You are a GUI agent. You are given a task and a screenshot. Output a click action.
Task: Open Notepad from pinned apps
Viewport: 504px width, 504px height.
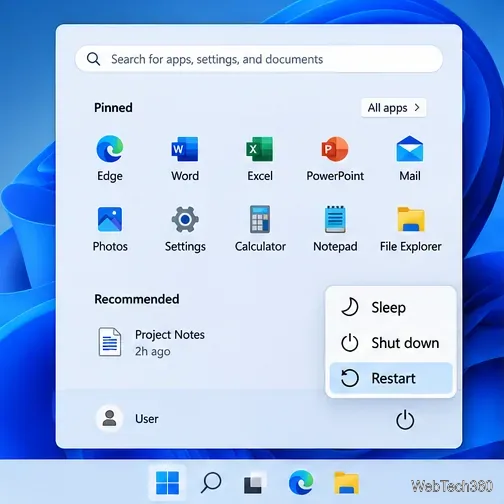[335, 229]
